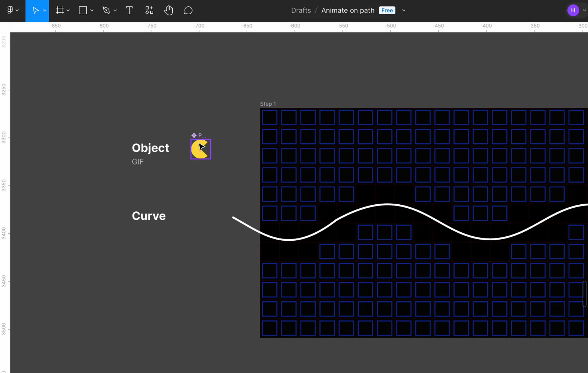The width and height of the screenshot is (588, 373).
Task: Select the Pen tool
Action: (106, 11)
